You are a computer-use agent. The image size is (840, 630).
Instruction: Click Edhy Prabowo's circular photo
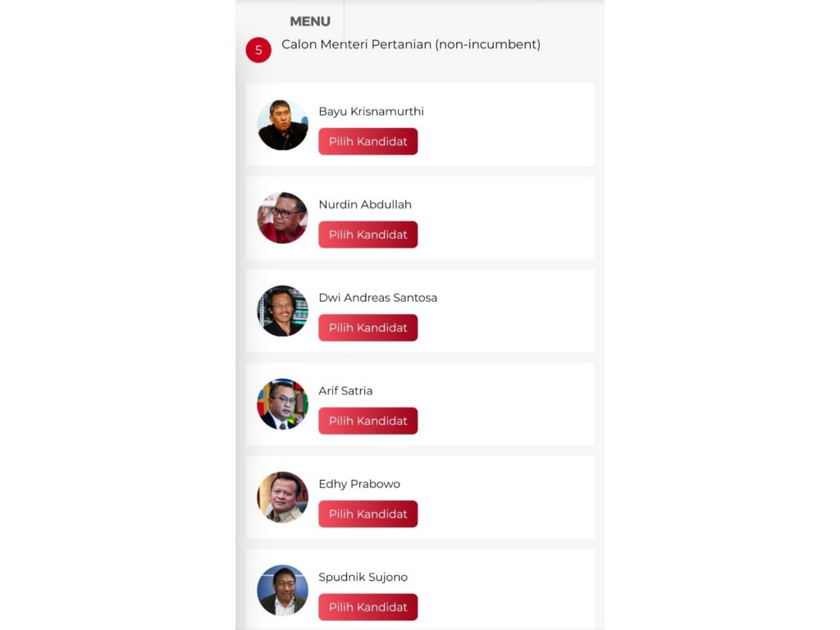pyautogui.click(x=282, y=497)
